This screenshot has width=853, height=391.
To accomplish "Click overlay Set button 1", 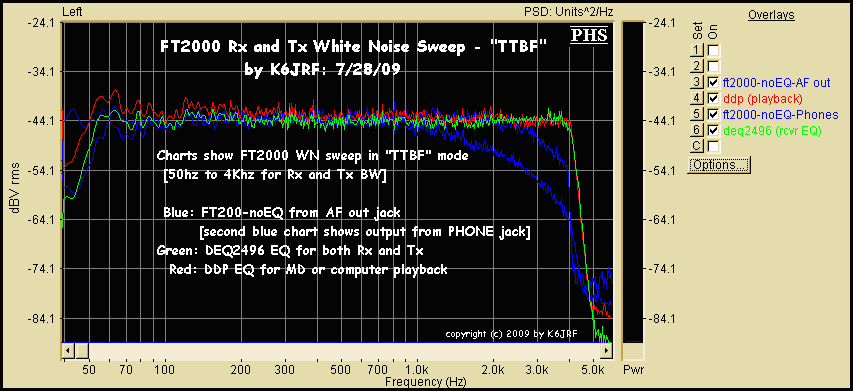I will coord(697,51).
